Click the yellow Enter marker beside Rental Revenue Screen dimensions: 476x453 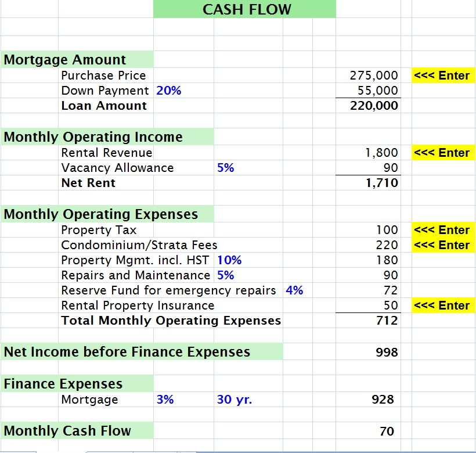(x=443, y=152)
